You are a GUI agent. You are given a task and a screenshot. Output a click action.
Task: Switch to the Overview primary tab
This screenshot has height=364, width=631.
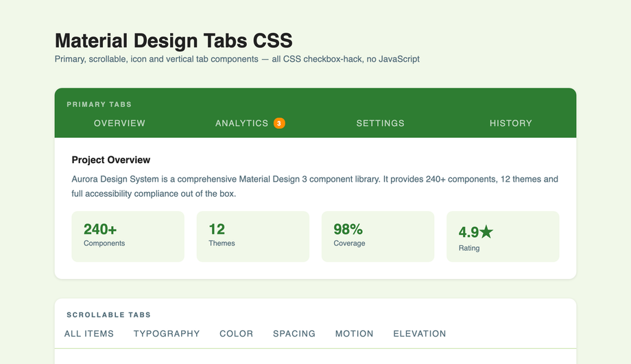119,123
